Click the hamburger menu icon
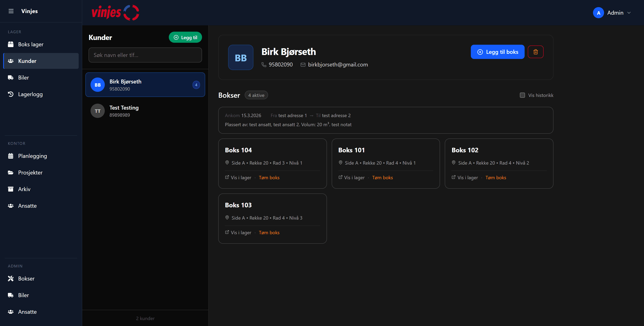 click(x=11, y=11)
